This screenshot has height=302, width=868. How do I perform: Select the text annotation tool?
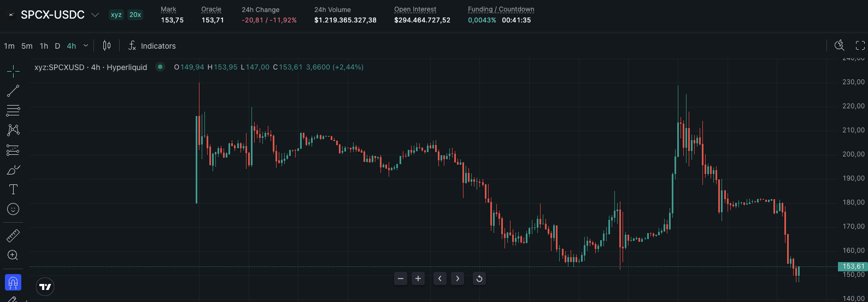point(13,189)
